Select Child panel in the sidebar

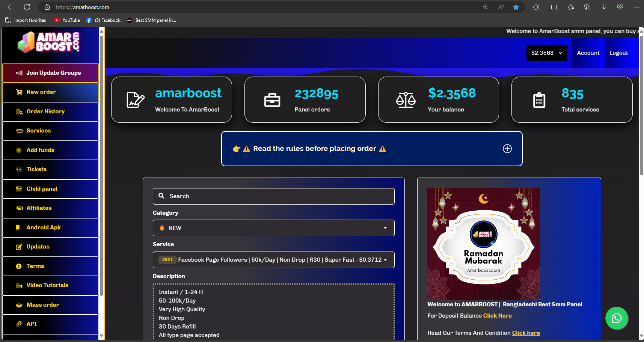(50, 189)
